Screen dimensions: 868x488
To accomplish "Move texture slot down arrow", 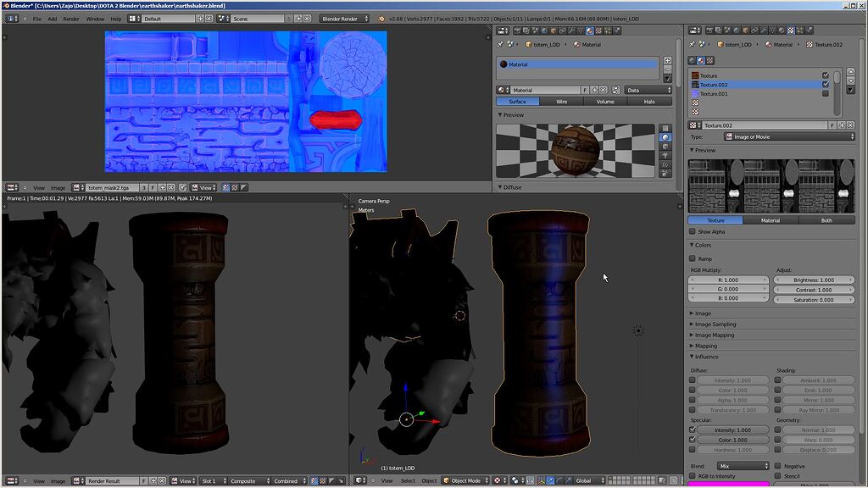I will (x=851, y=80).
